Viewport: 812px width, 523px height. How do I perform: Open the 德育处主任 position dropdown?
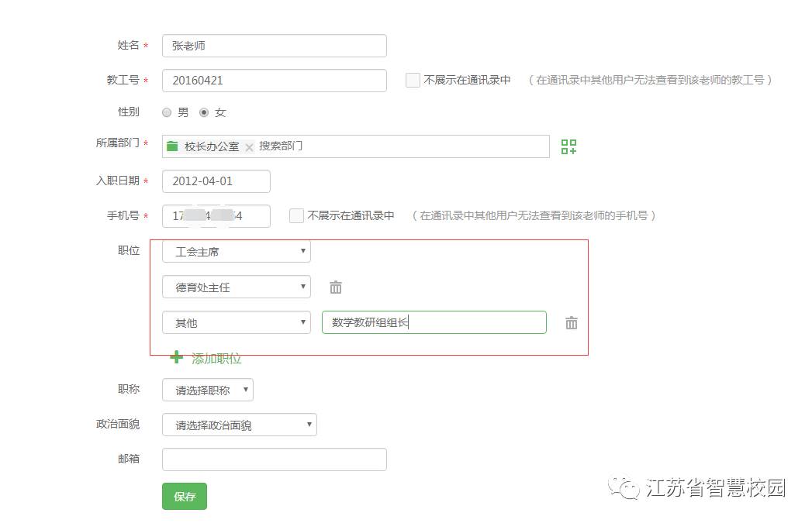tap(236, 287)
